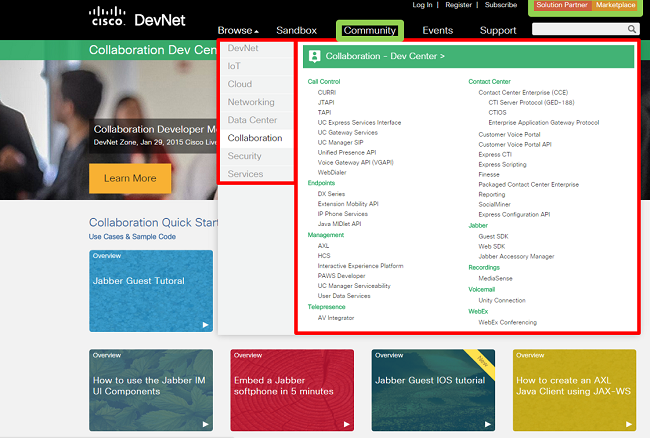
Task: Open the WebDialer link
Action: [x=332, y=172]
